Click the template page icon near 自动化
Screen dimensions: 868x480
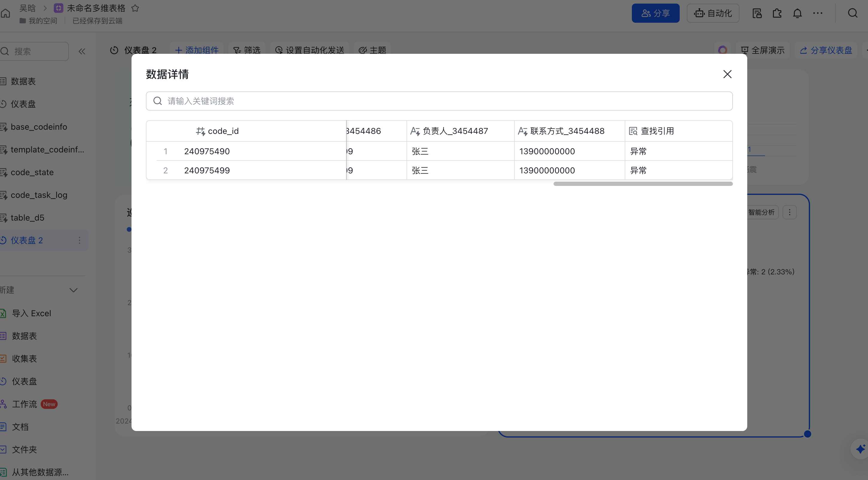pyautogui.click(x=757, y=13)
